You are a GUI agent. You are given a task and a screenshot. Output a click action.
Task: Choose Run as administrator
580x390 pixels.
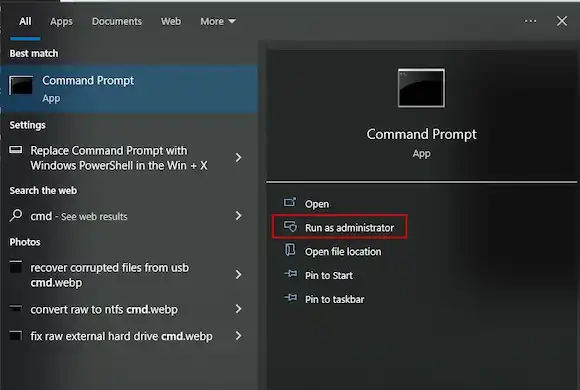350,228
